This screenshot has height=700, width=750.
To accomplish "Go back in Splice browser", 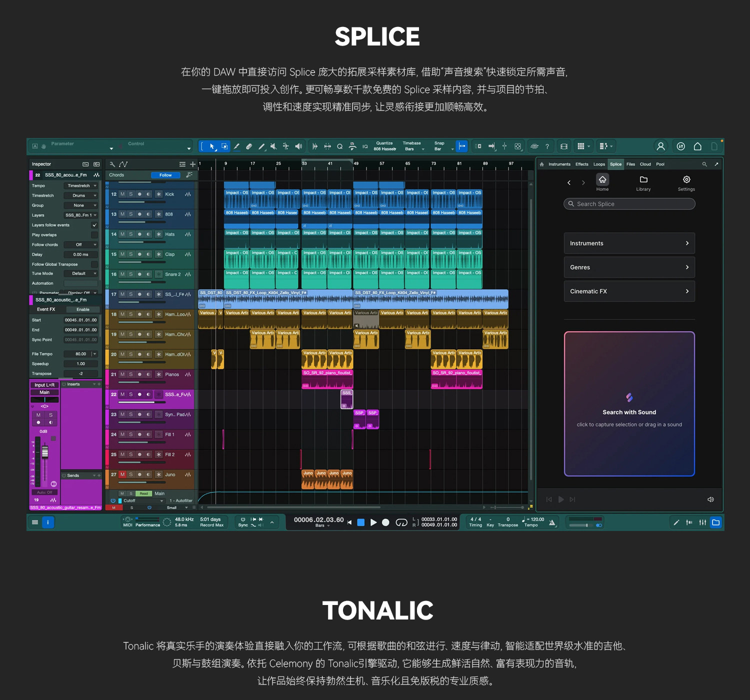I will pos(569,183).
